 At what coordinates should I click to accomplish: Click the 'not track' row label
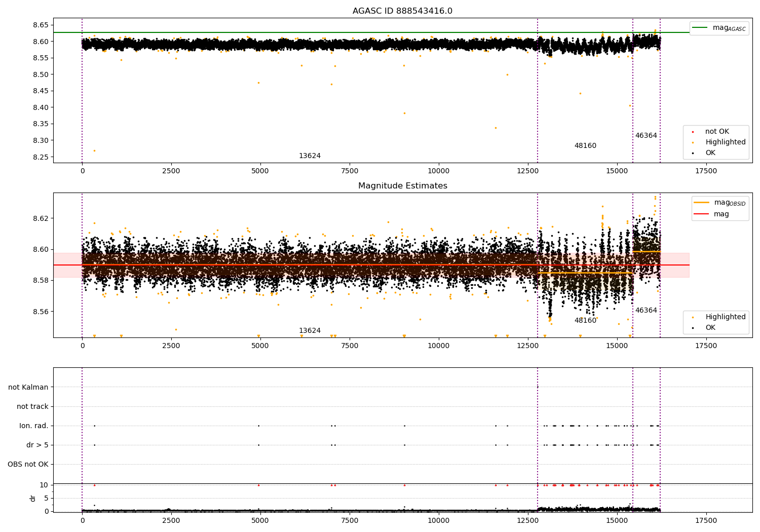[32, 406]
